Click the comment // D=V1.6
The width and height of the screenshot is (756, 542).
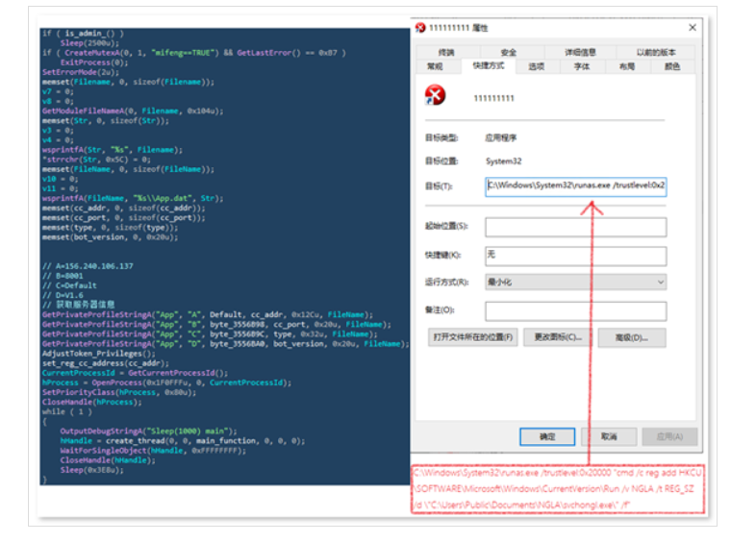click(63, 295)
